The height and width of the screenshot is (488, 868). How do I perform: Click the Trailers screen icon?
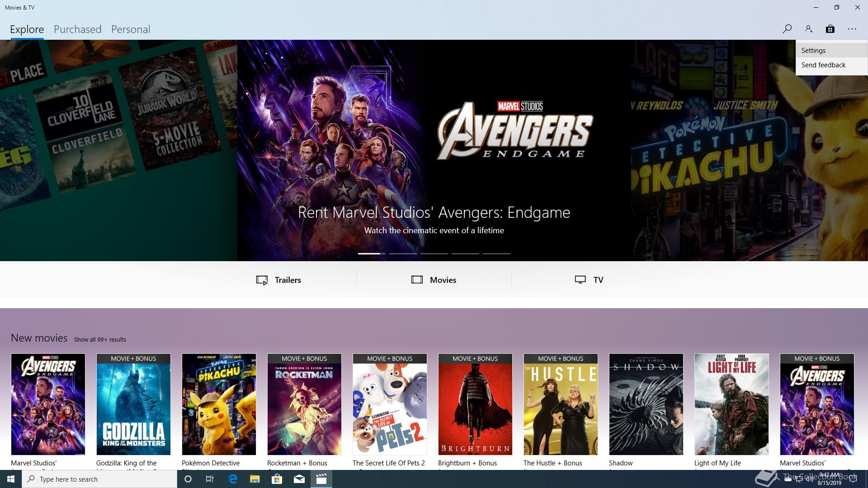click(262, 280)
